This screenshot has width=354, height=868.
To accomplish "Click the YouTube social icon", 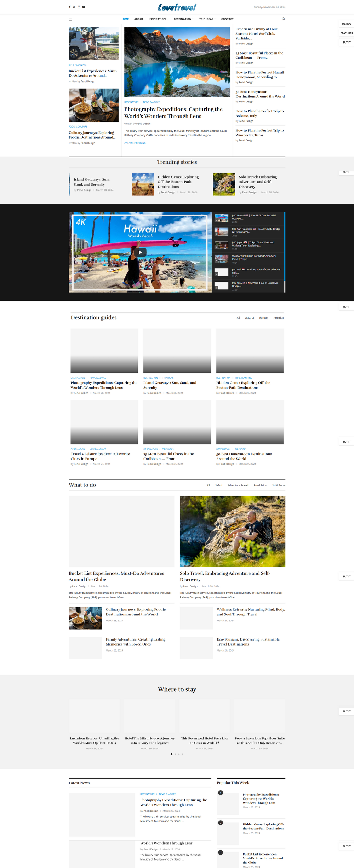I will 84,7.
